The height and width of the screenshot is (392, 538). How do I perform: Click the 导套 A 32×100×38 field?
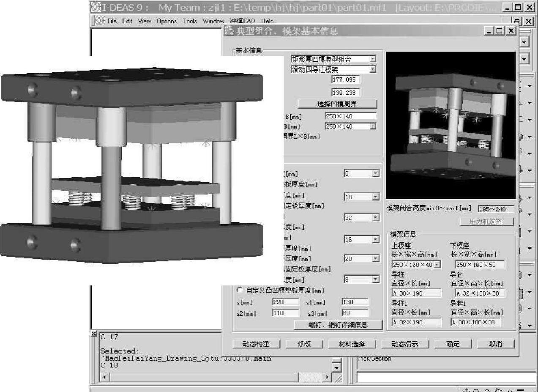click(x=480, y=293)
